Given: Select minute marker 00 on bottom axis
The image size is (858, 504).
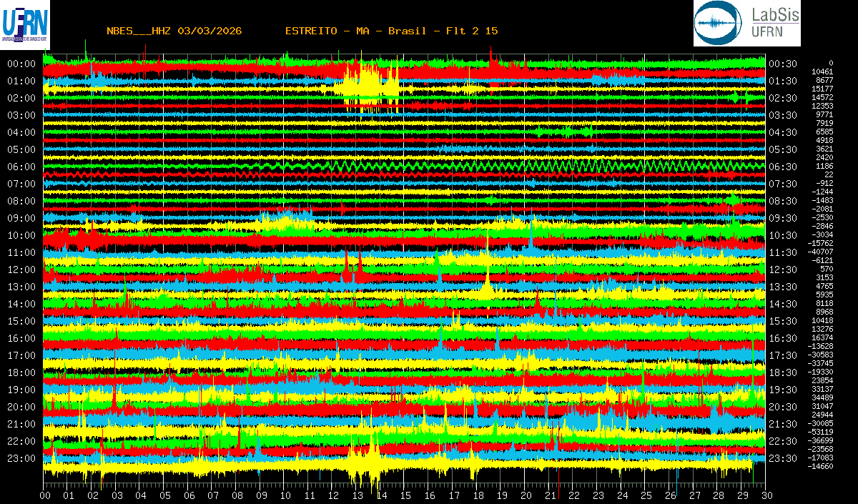Looking at the screenshot, I should tap(45, 495).
